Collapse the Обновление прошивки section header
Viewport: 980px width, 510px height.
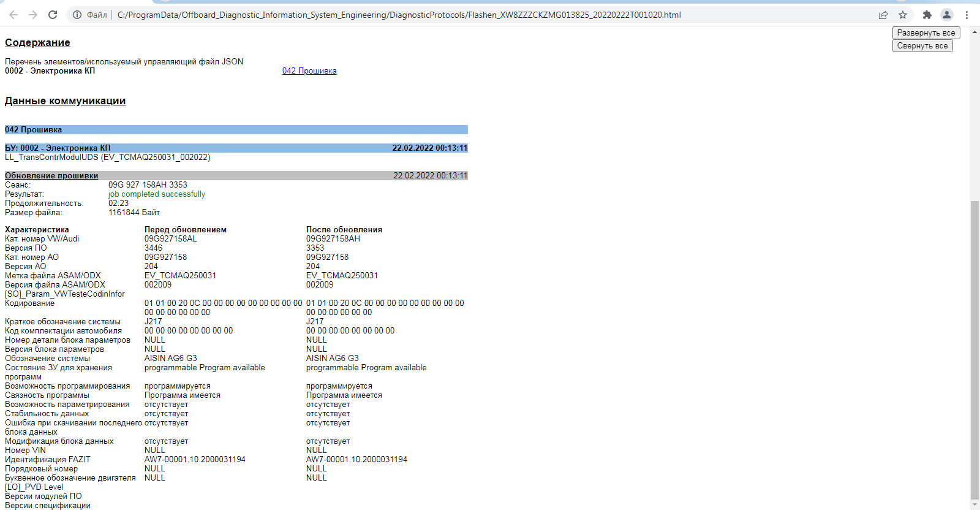point(236,175)
